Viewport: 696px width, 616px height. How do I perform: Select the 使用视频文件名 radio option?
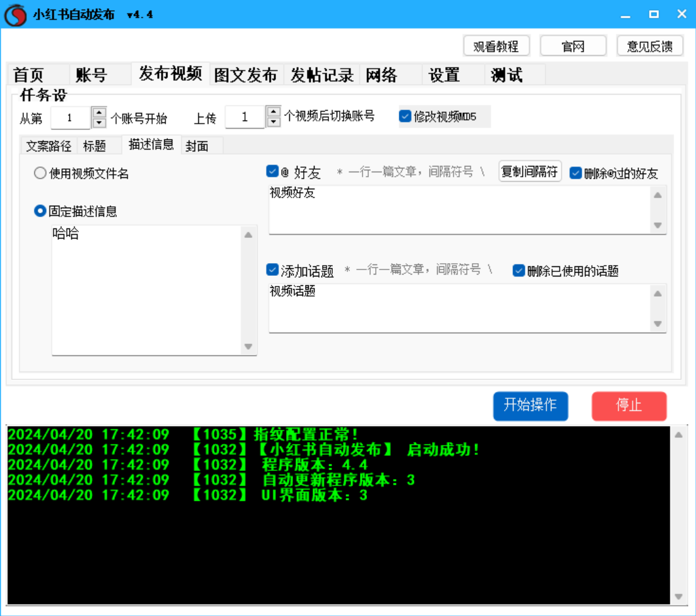click(x=40, y=173)
